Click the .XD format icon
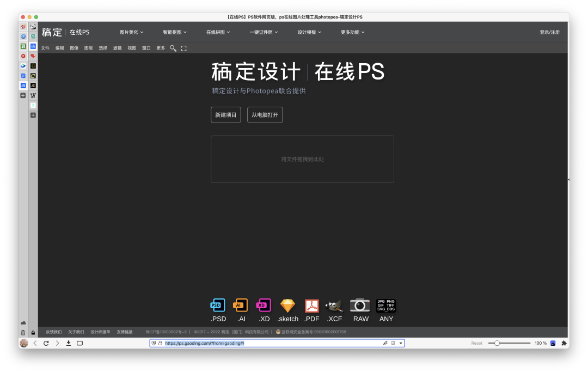This screenshot has width=588, height=373. click(264, 305)
